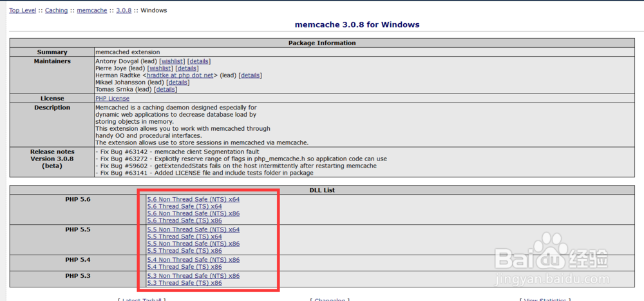Download 5.6 Non Thread Safe (NTS) x86
The height and width of the screenshot is (301, 644).
pos(193,213)
